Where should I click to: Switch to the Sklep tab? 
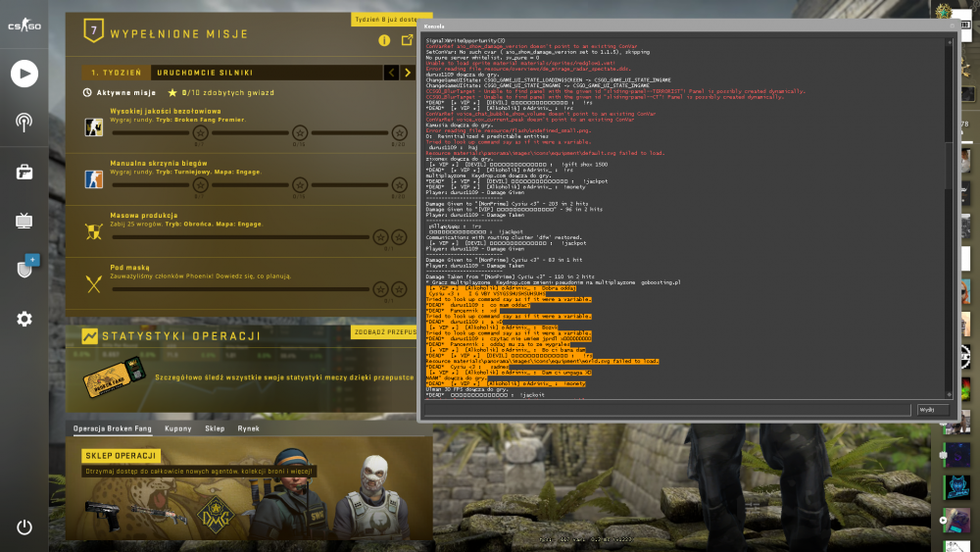[215, 428]
